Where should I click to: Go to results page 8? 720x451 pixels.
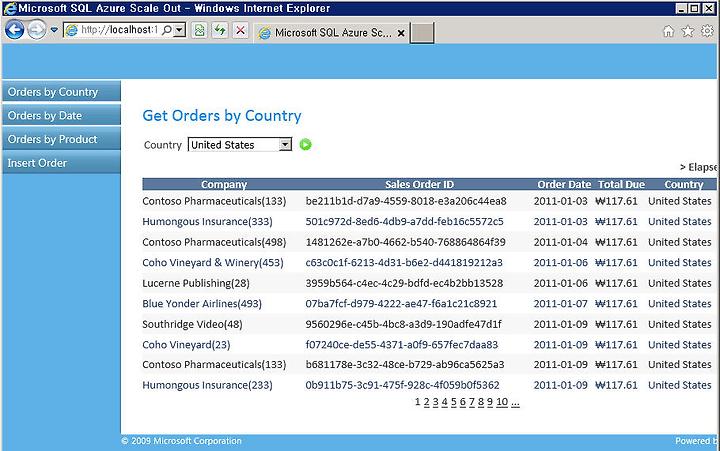pyautogui.click(x=481, y=402)
